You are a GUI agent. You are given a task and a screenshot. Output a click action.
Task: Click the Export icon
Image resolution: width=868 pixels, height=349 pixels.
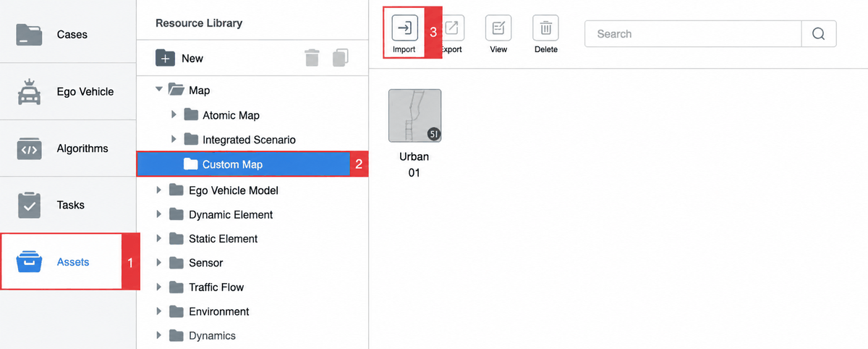tap(451, 28)
